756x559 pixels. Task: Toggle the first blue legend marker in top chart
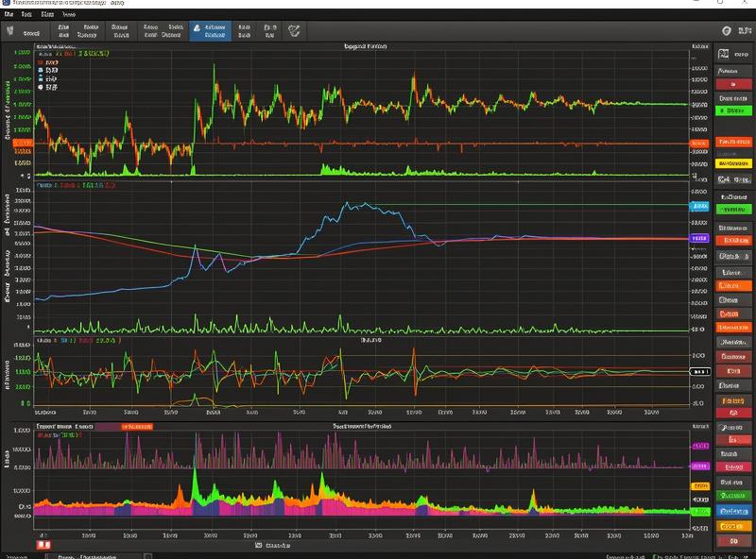click(41, 71)
